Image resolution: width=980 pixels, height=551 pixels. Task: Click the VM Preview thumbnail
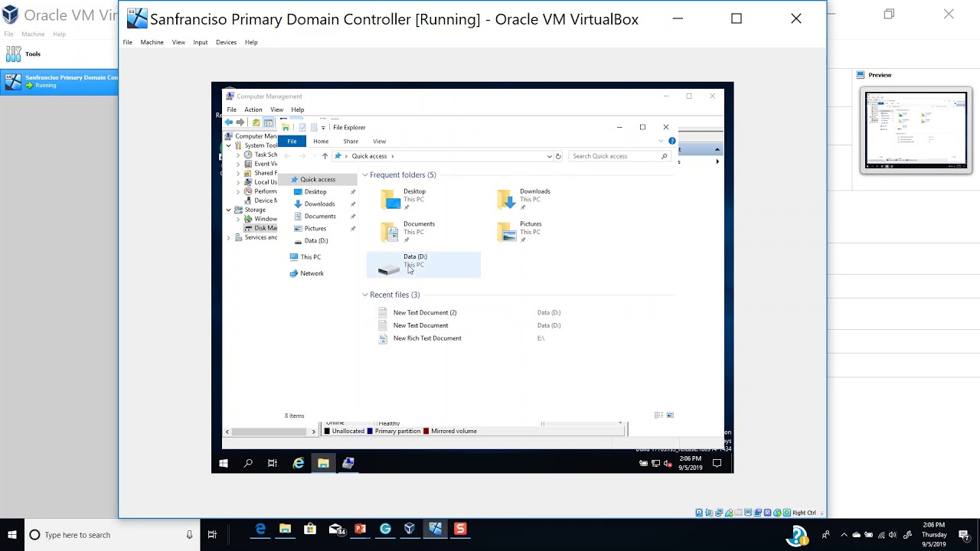click(x=916, y=131)
